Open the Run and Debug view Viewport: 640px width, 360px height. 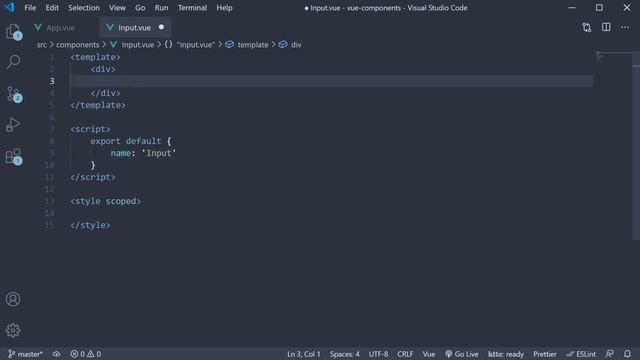click(13, 124)
